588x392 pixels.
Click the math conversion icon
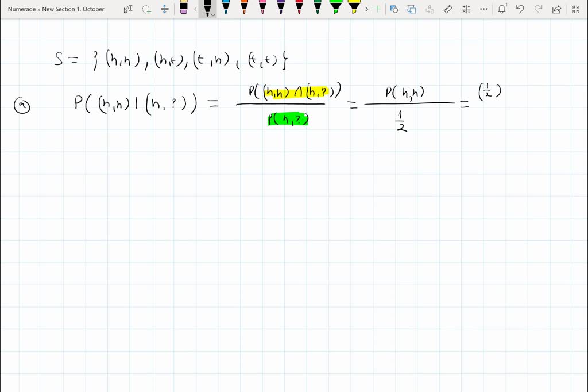click(466, 9)
